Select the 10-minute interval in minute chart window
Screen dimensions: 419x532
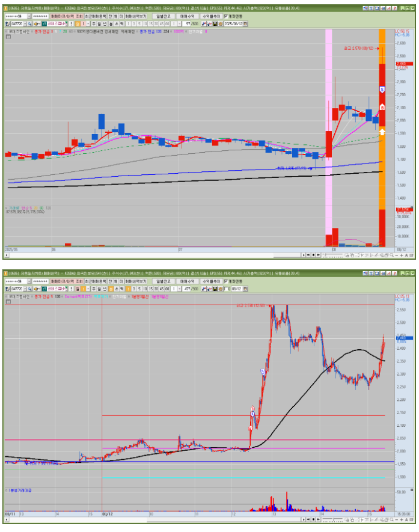tap(145, 289)
